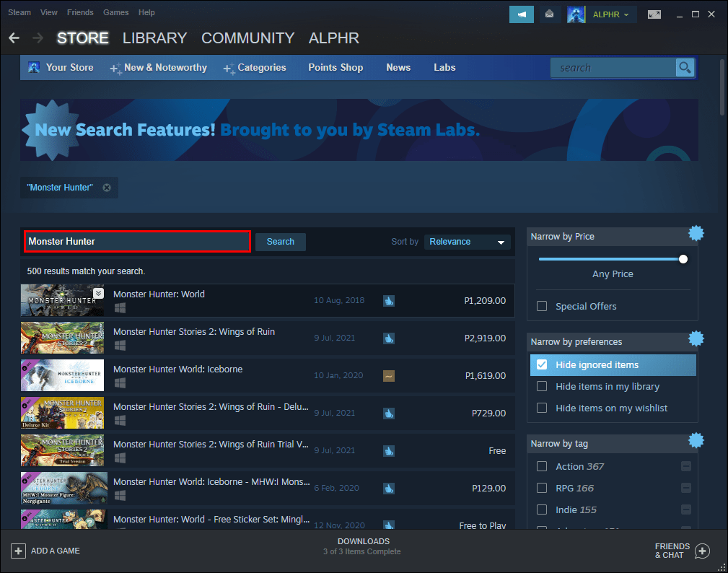Viewport: 728px width, 573px height.
Task: Open the gear icon beside Narrow by Price
Action: pyautogui.click(x=696, y=233)
